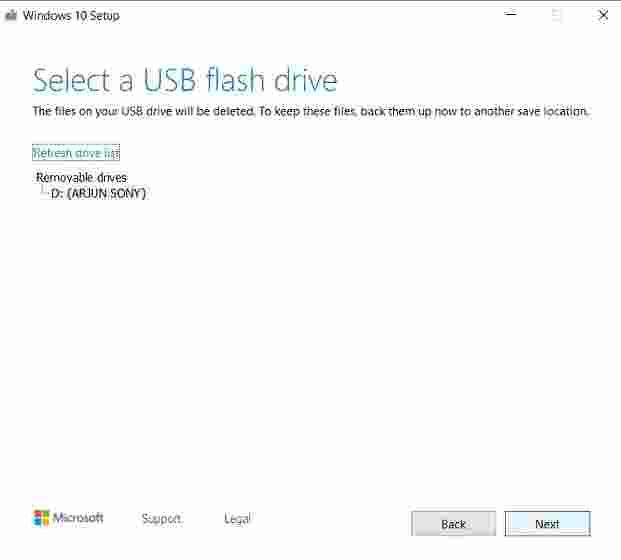
Task: Click the four-color Microsoft logo icon
Action: pos(41,518)
